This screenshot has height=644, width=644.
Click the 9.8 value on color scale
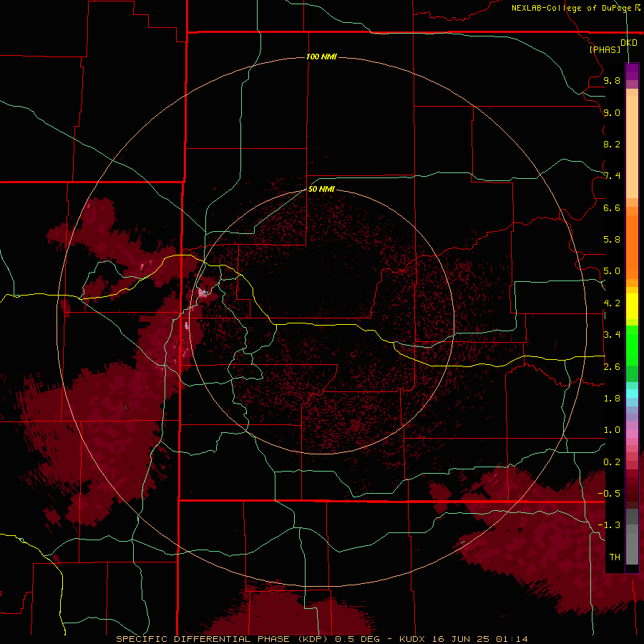tap(612, 80)
